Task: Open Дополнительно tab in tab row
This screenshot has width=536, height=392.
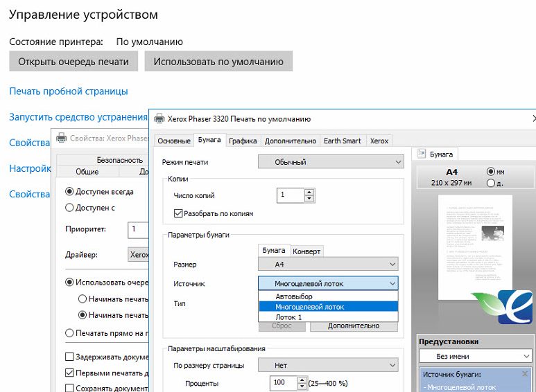Action: pos(291,141)
